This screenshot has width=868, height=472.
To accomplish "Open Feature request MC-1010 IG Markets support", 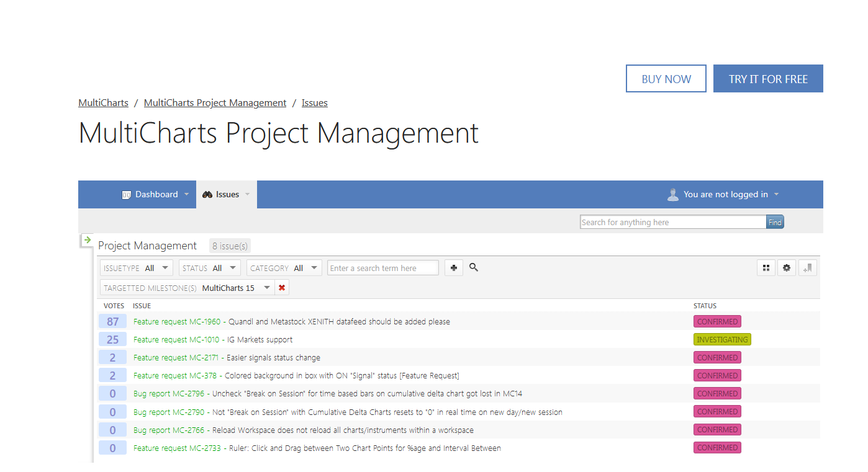I will pos(213,340).
